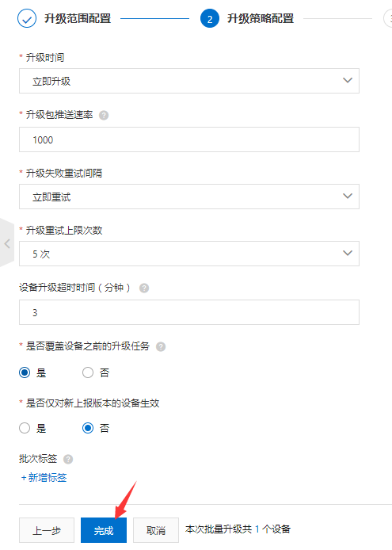Open the 升级时间 dropdown
Screen dimensions: 392x550
point(189,81)
